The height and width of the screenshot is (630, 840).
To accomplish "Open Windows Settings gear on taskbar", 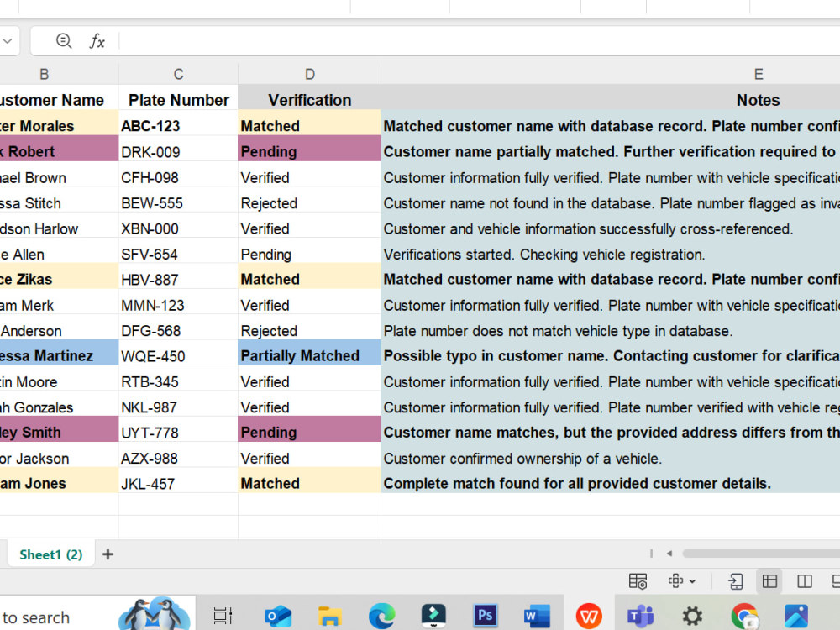I will (x=692, y=616).
